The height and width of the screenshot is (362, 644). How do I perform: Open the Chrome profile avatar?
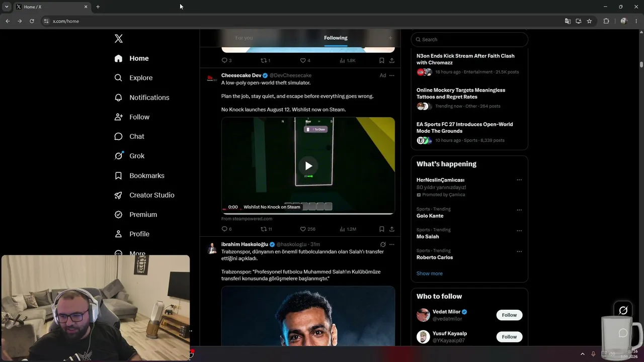[x=624, y=21]
